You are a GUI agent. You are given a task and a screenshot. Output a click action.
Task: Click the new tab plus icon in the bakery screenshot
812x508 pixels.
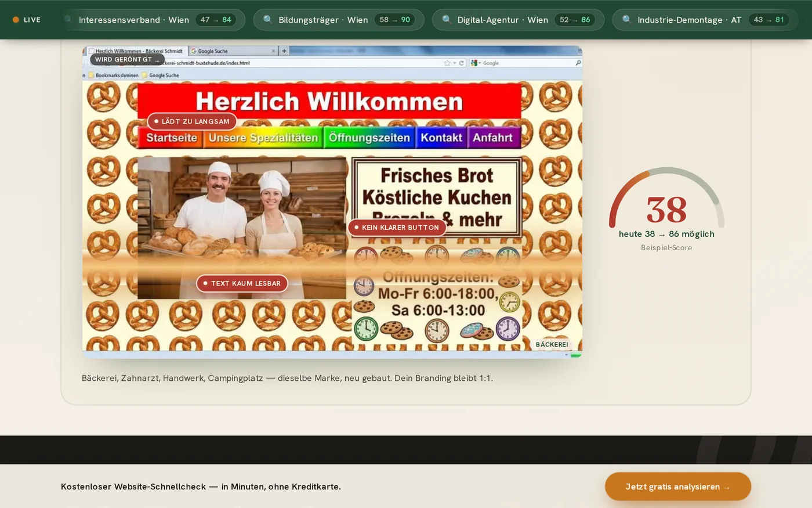[x=284, y=51]
